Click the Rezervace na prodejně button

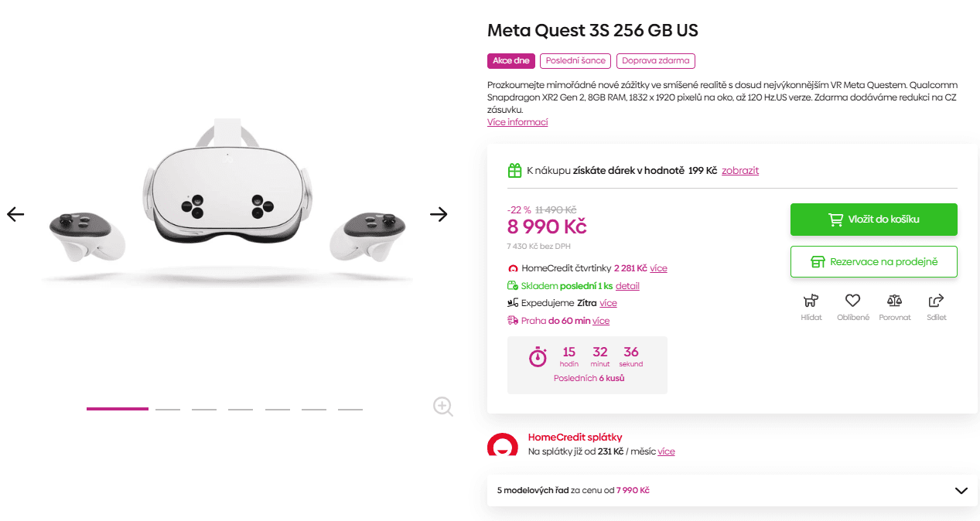pyautogui.click(x=873, y=261)
